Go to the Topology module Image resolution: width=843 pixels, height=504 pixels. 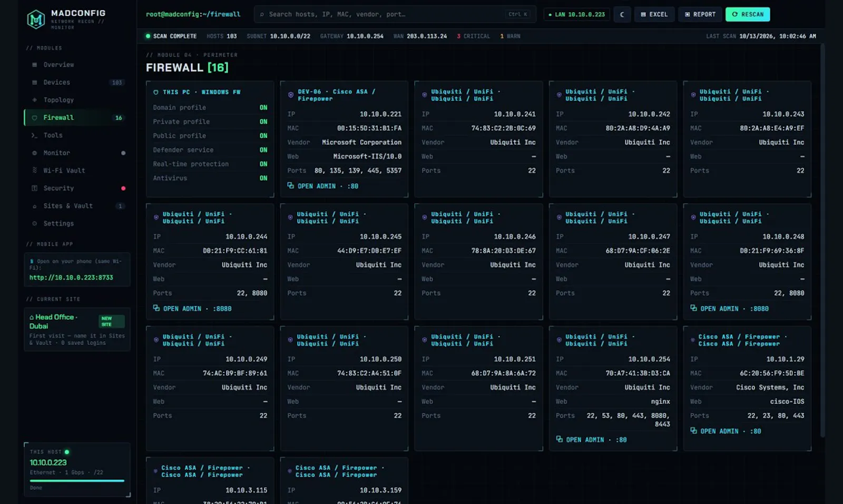tap(76, 100)
